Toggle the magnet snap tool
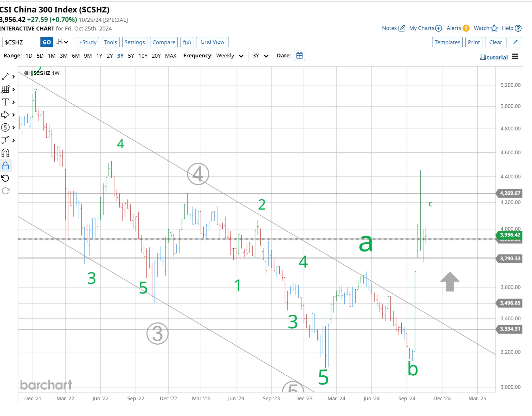532x416 pixels. 5,153
